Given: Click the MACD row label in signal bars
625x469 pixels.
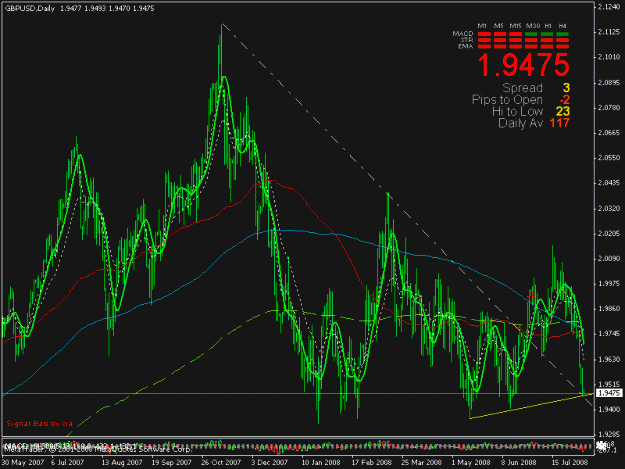Looking at the screenshot, I should click(x=463, y=33).
